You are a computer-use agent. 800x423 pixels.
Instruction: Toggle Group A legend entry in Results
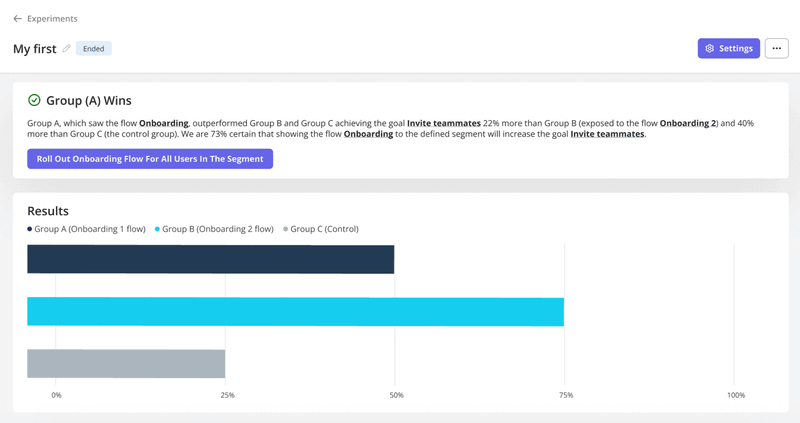[88, 229]
